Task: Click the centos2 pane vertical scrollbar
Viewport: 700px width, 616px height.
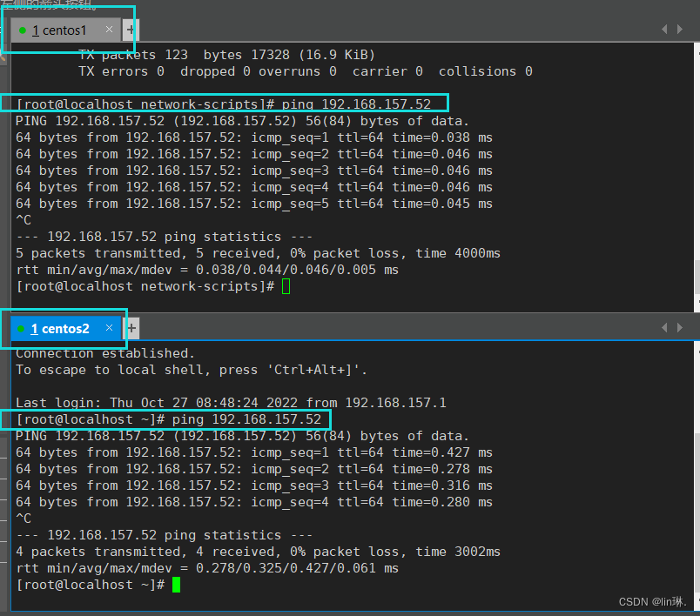Action: tap(697, 475)
